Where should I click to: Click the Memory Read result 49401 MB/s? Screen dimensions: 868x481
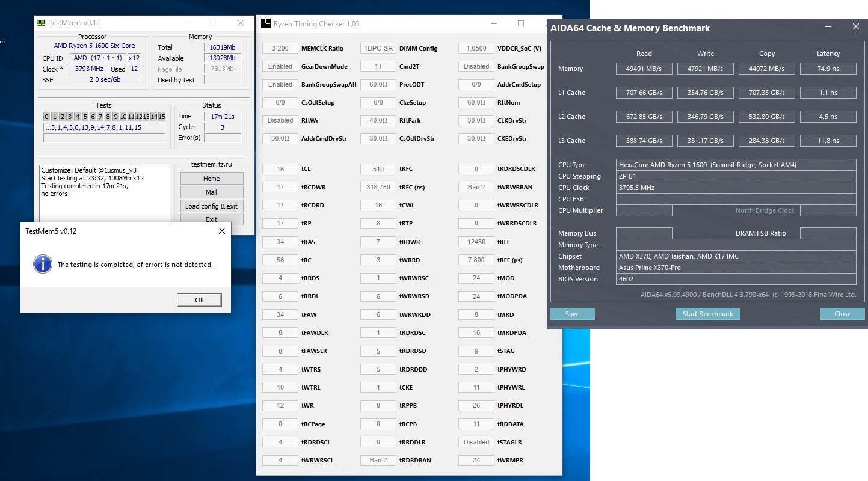pyautogui.click(x=644, y=69)
